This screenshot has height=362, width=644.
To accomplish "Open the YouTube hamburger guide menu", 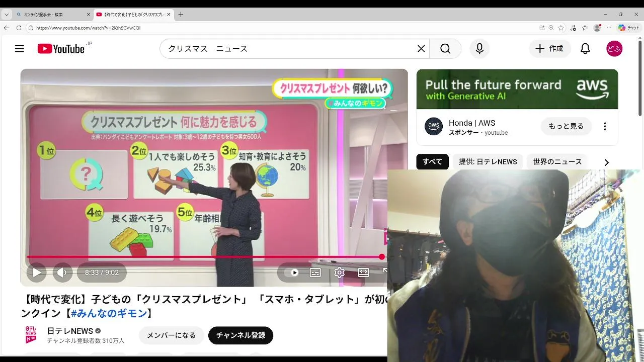I will click(x=19, y=49).
